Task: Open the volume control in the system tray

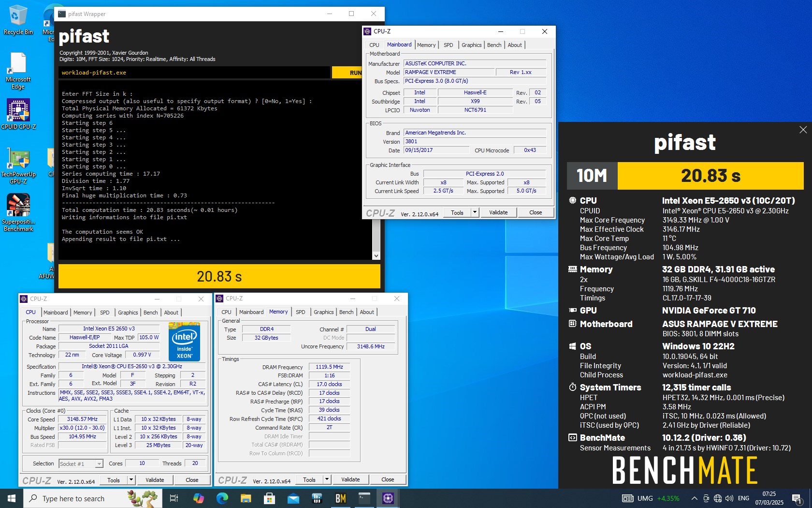Action: [x=729, y=498]
